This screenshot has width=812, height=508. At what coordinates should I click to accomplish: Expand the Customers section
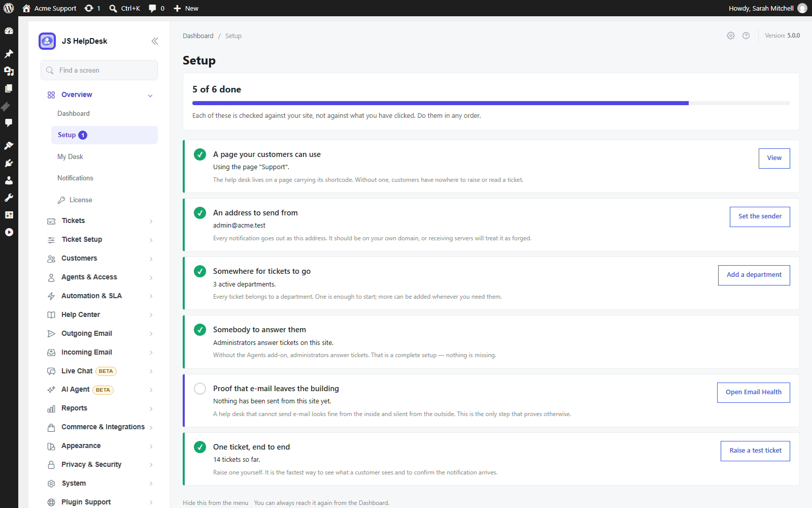(x=99, y=259)
